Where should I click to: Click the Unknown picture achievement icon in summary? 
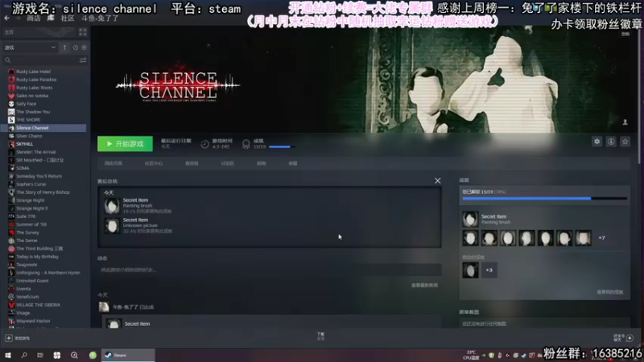pos(112,226)
